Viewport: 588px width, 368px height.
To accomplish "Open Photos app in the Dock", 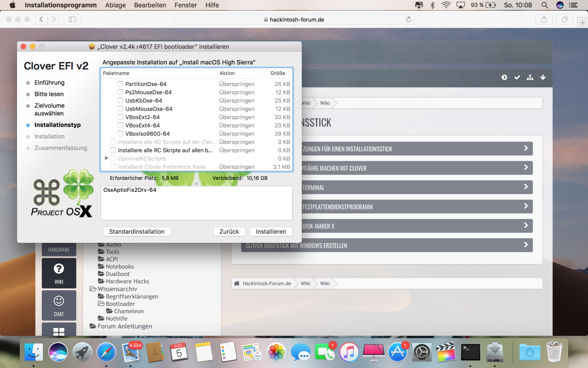I will 276,352.
